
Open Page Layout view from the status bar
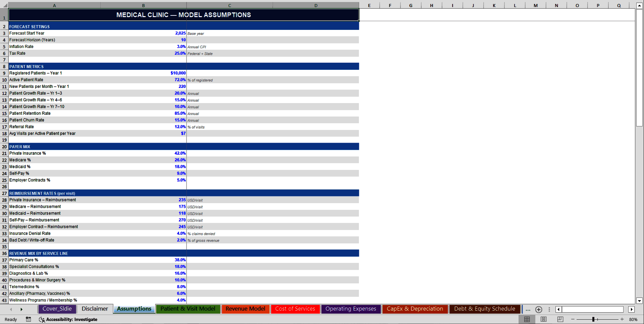[x=543, y=319]
